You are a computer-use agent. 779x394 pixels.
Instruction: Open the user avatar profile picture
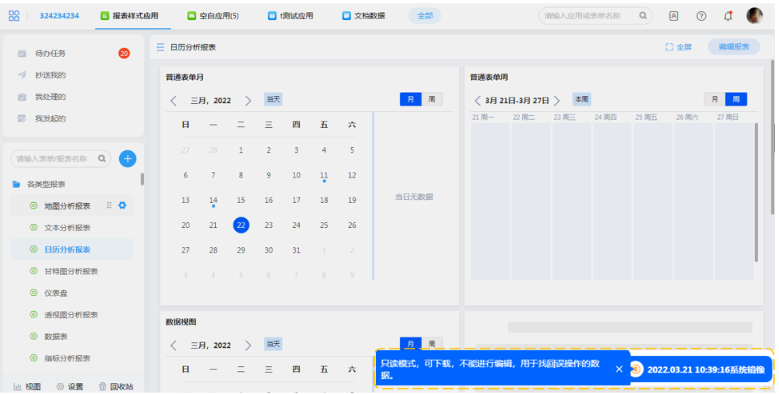[x=754, y=16]
